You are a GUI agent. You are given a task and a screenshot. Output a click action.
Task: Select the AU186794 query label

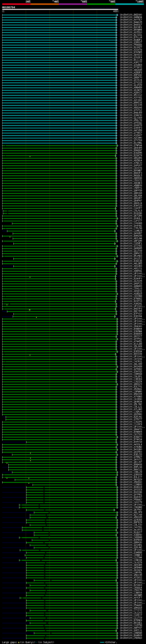[8, 8]
